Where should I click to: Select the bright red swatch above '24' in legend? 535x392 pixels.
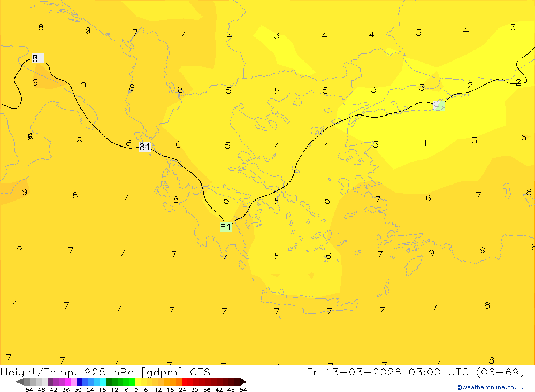(185, 381)
